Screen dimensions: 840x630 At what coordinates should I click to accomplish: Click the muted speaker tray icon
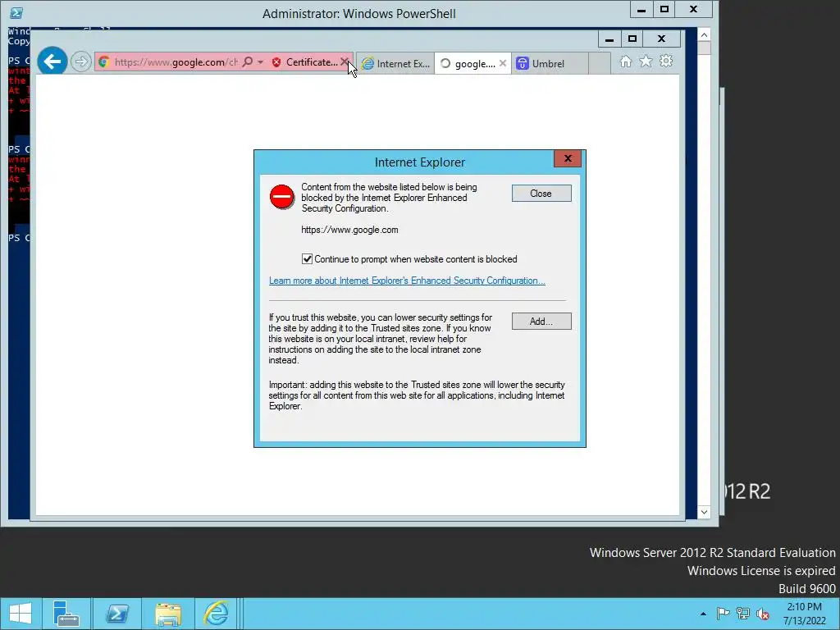[x=763, y=614]
